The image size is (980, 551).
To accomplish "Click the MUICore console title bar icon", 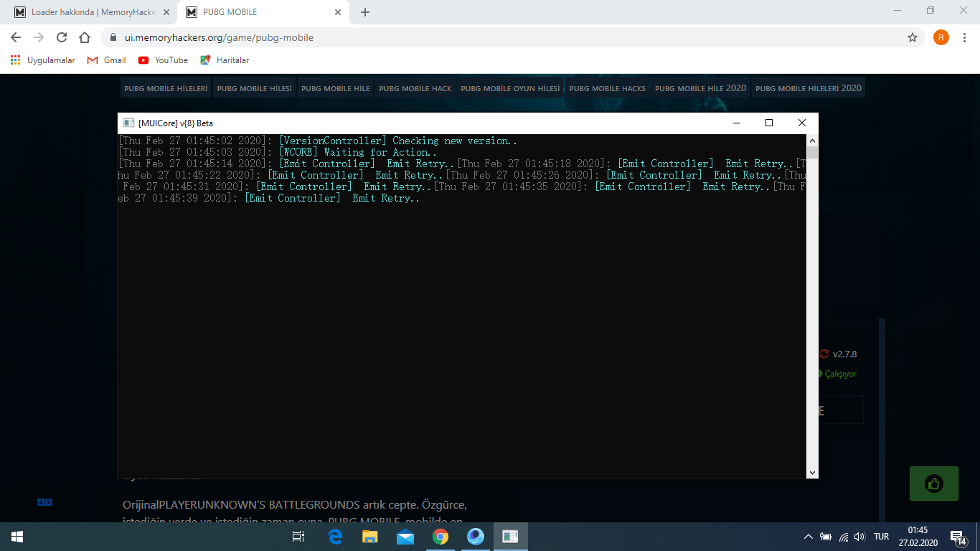I will [128, 123].
